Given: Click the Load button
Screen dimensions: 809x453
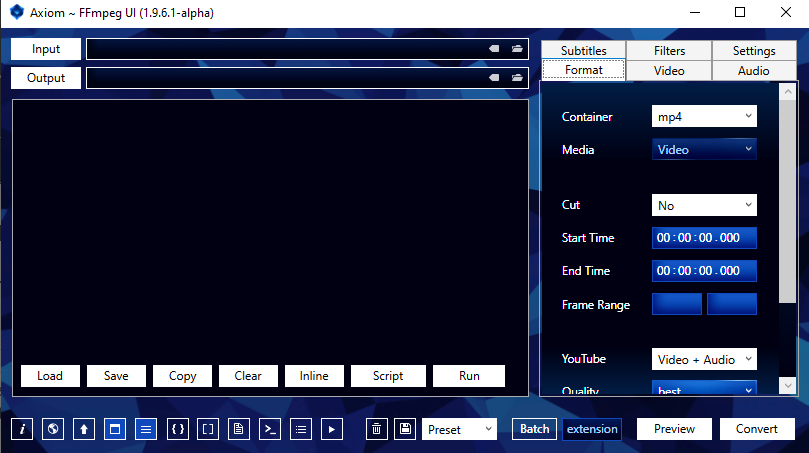Looking at the screenshot, I should (50, 376).
